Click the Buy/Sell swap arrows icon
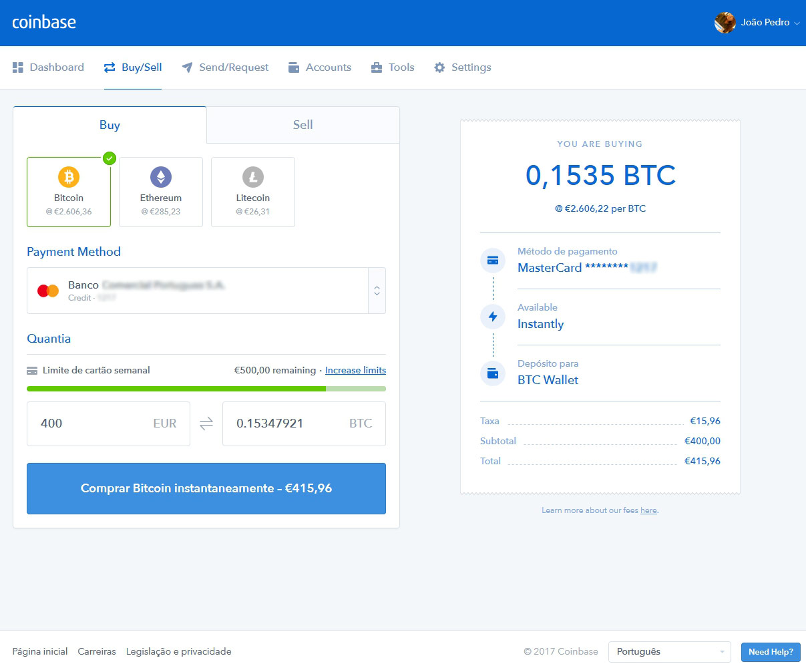Image resolution: width=806 pixels, height=672 pixels. (110, 67)
